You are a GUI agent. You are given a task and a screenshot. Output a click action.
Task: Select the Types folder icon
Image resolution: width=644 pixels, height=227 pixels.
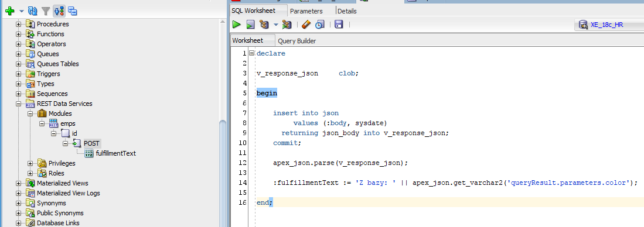[30, 84]
